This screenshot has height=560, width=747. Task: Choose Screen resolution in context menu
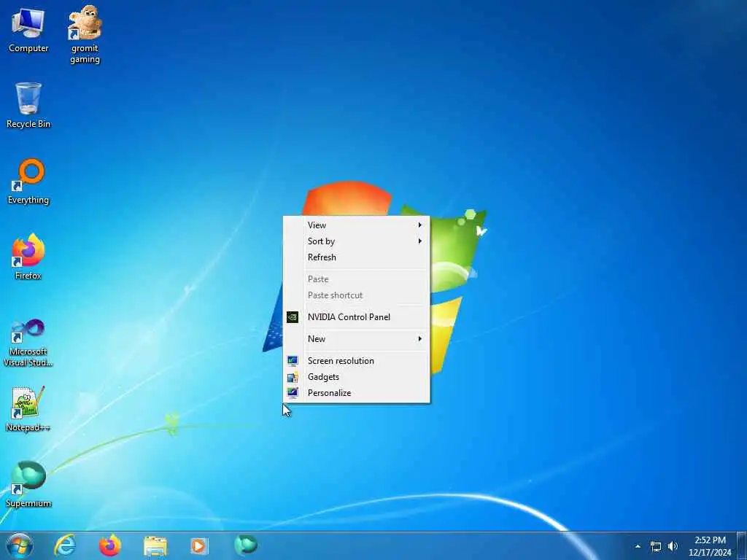(356, 361)
